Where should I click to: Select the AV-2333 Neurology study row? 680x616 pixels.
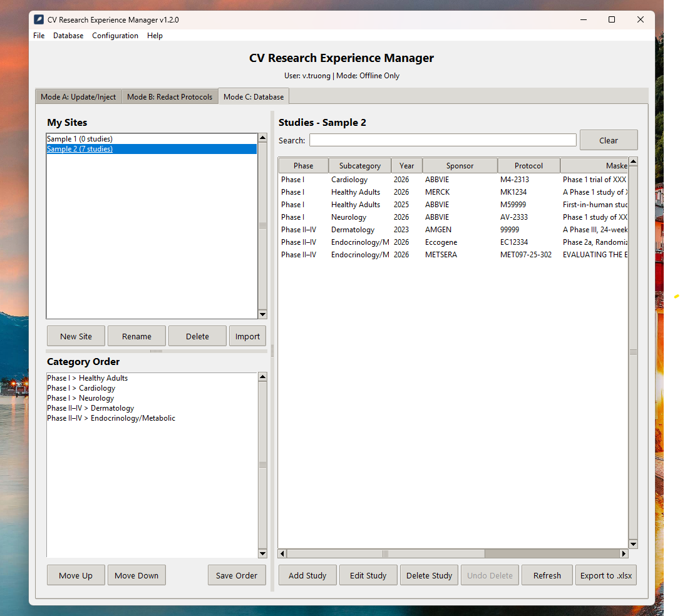(x=453, y=217)
